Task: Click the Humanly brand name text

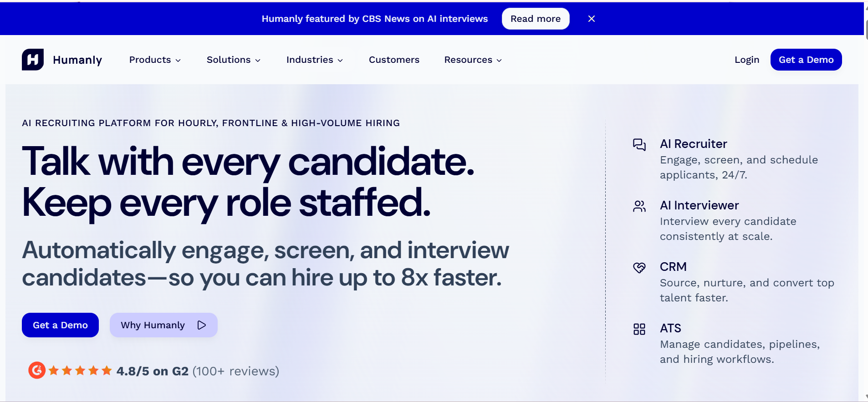Action: click(77, 60)
